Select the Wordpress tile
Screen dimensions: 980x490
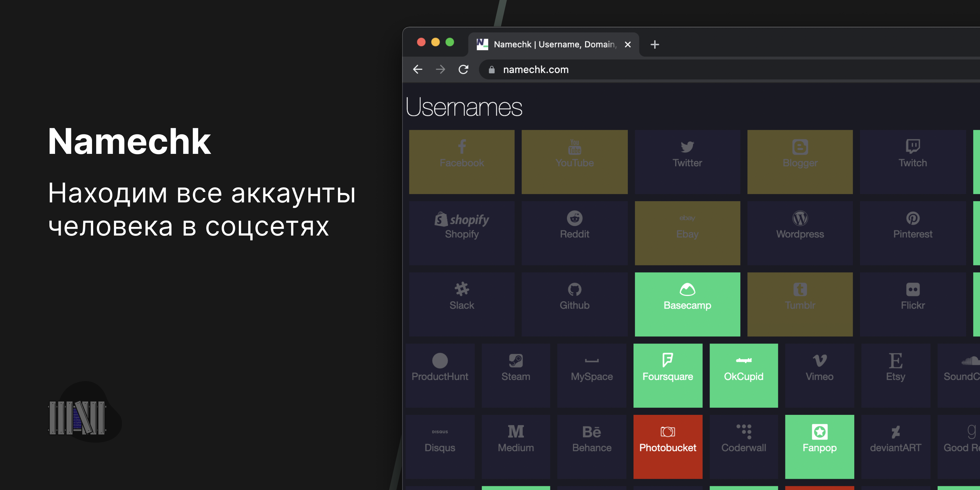click(800, 233)
